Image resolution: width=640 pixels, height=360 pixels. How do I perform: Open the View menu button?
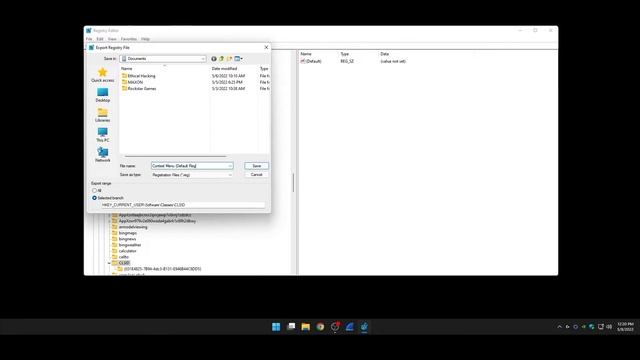point(238,59)
